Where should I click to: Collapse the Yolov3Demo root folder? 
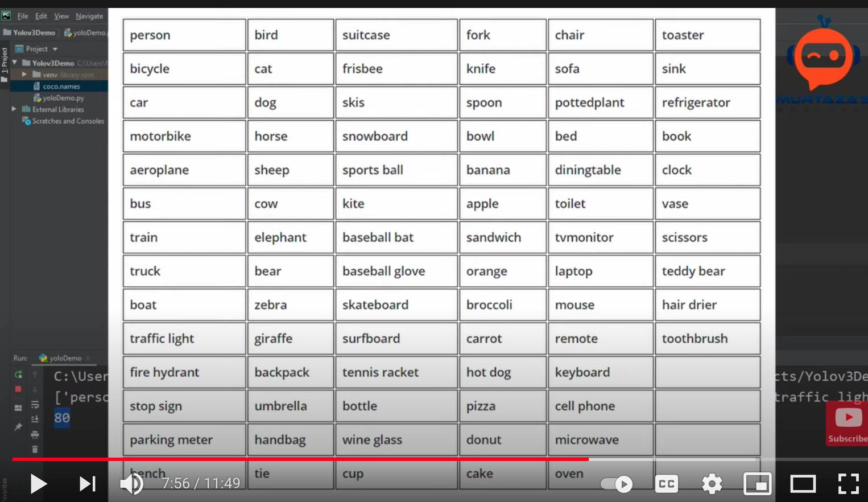click(x=15, y=63)
